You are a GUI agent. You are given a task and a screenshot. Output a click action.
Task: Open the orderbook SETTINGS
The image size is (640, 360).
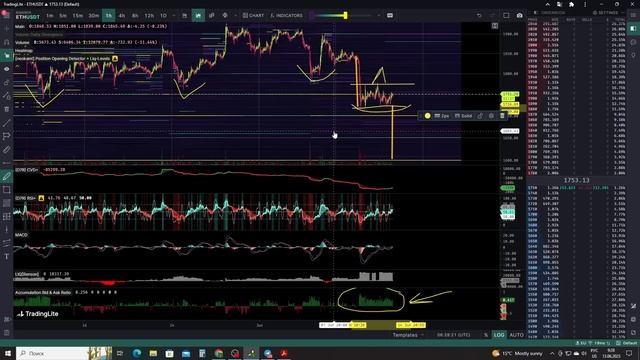coord(605,13)
